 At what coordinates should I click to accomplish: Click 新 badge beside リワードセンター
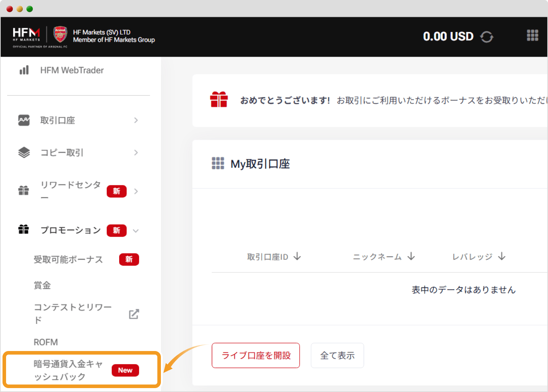[x=117, y=191]
